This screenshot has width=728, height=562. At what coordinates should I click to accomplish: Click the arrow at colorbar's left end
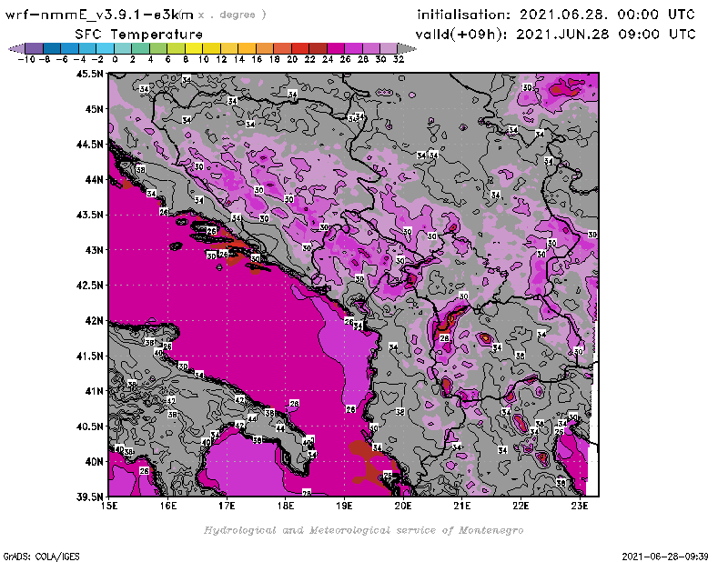[x=16, y=49]
